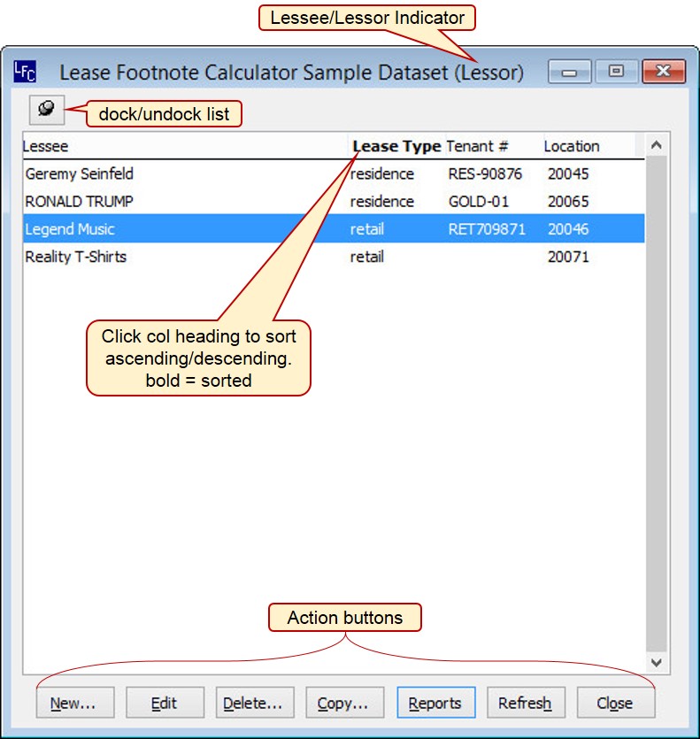The image size is (700, 739).
Task: Close the window with the red X
Action: [x=664, y=72]
